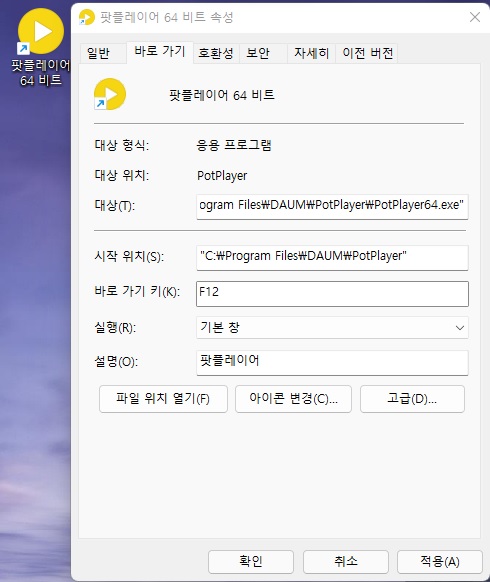490x582 pixels.
Task: Open 아이콘 변경(C)... dialog
Action: [293, 399]
